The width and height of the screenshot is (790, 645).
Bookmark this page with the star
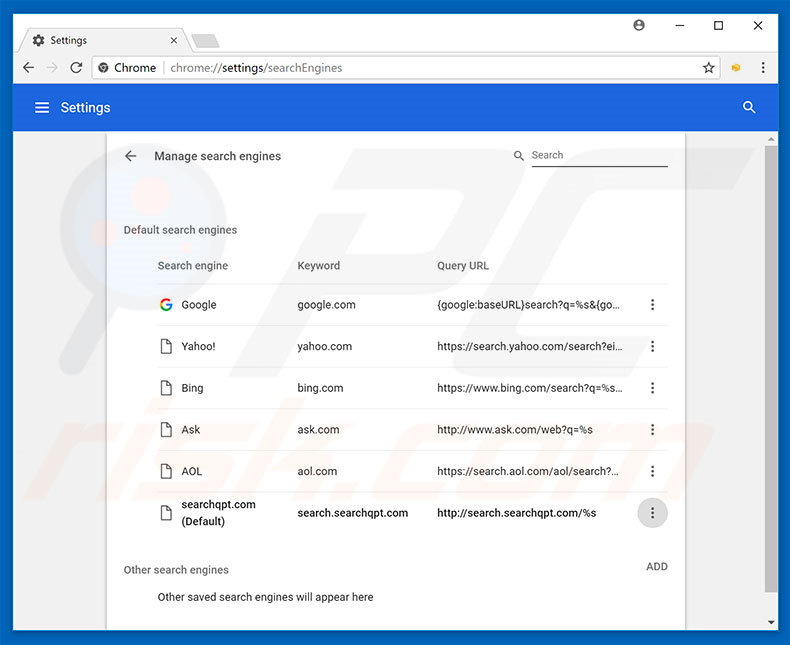point(708,68)
